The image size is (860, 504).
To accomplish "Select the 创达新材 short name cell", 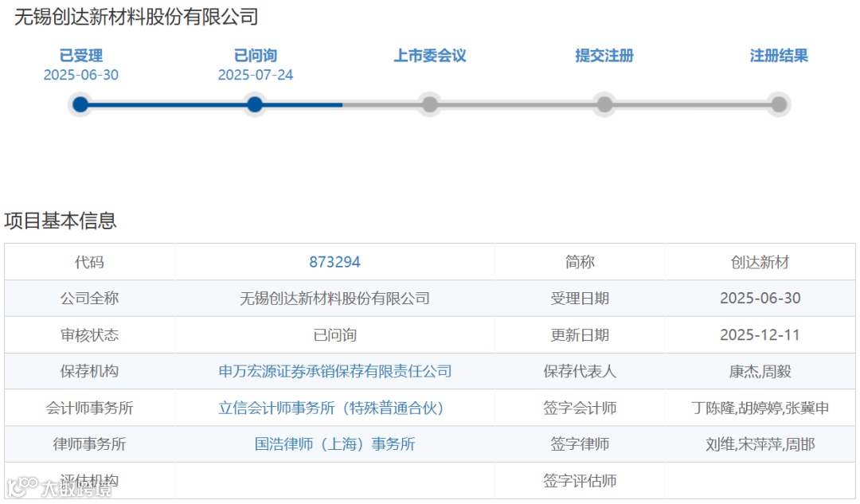I will point(760,262).
